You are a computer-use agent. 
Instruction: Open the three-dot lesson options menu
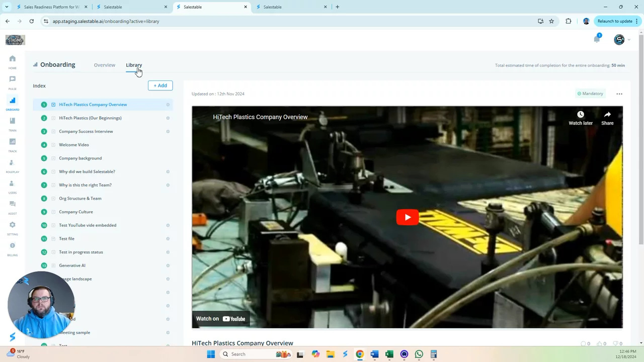click(x=619, y=94)
